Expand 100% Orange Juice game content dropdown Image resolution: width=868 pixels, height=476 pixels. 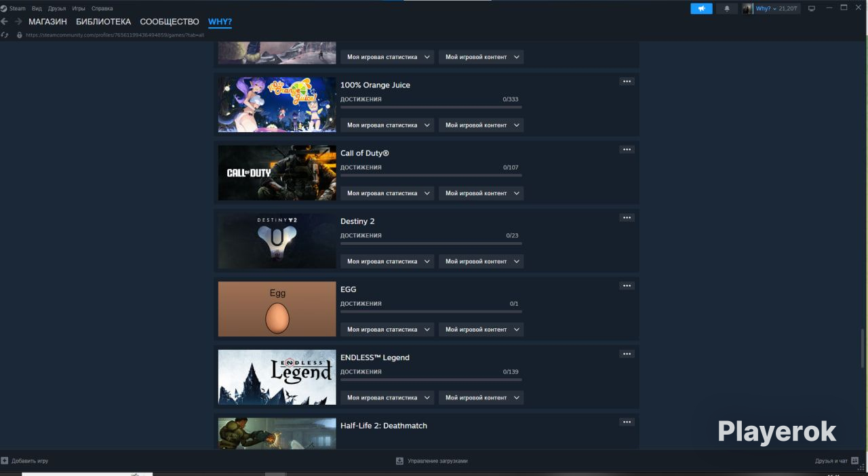point(481,125)
